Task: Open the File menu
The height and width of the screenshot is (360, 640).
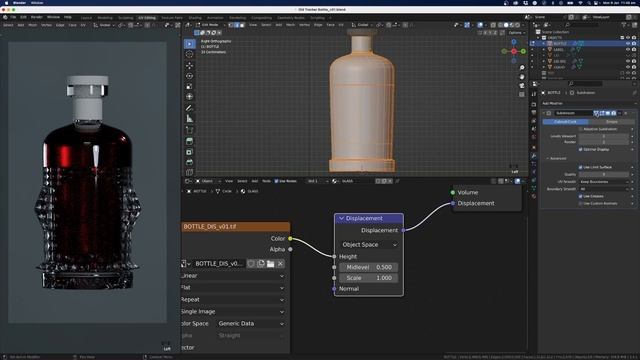Action: tap(13, 17)
